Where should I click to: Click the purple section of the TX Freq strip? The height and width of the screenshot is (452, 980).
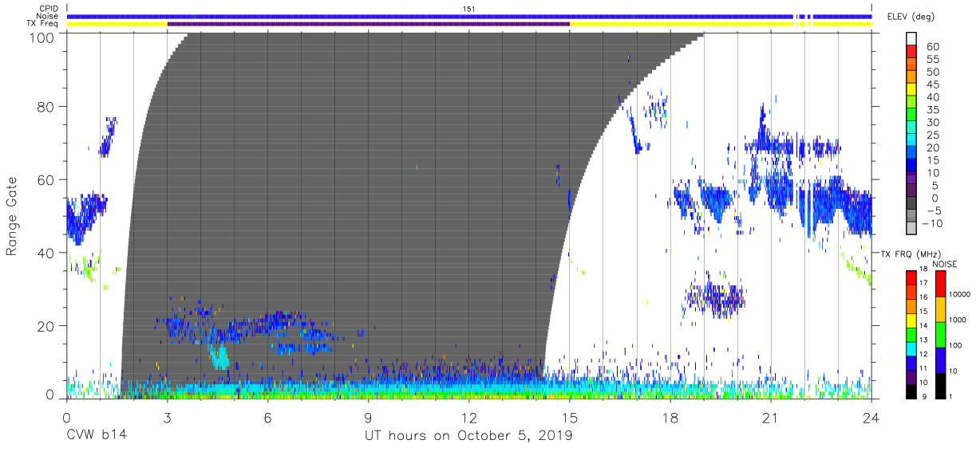pyautogui.click(x=369, y=24)
